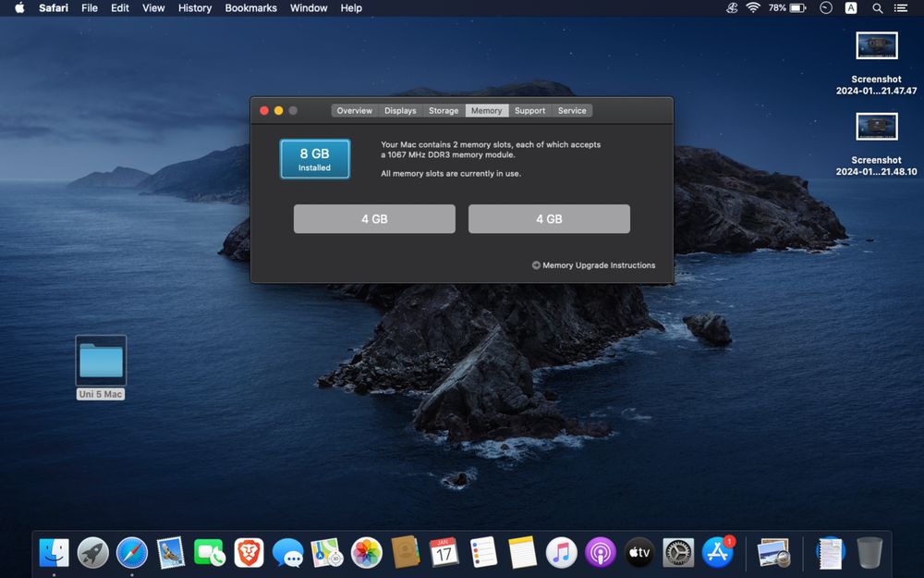Open Finder from the Dock
Screen dimensions: 924x578
pyautogui.click(x=54, y=553)
